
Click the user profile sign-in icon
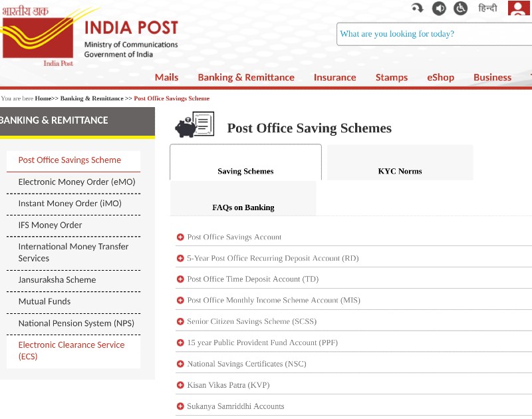[x=519, y=8]
